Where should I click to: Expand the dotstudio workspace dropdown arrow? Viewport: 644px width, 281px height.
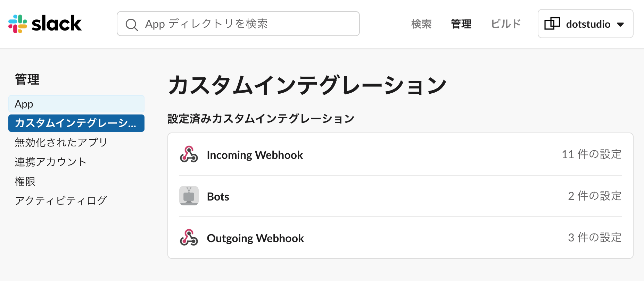pos(620,24)
